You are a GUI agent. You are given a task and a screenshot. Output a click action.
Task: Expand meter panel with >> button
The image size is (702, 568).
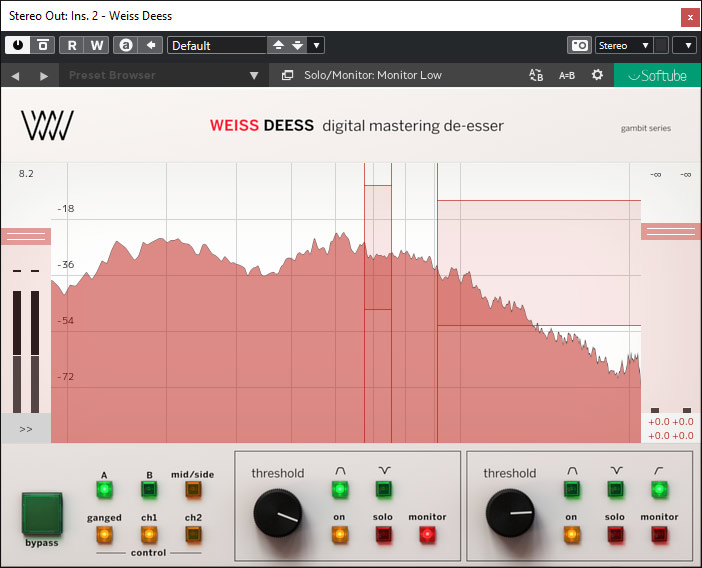[25, 429]
